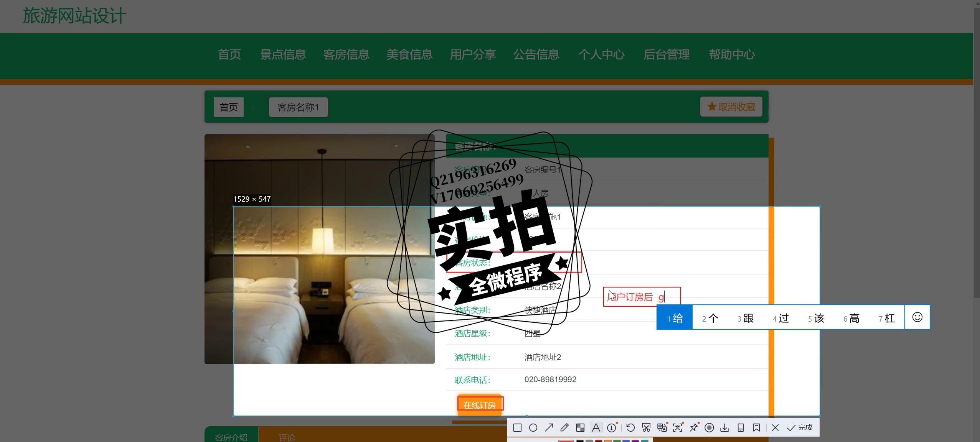Choose IME candidate 跟

coord(746,318)
